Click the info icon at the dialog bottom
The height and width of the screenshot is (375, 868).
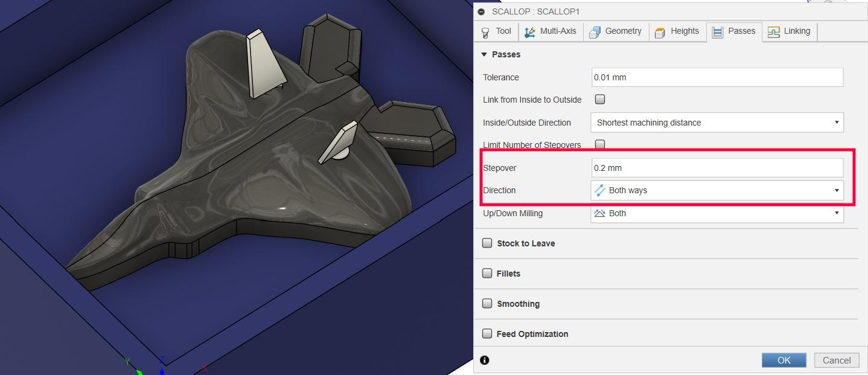coord(485,360)
